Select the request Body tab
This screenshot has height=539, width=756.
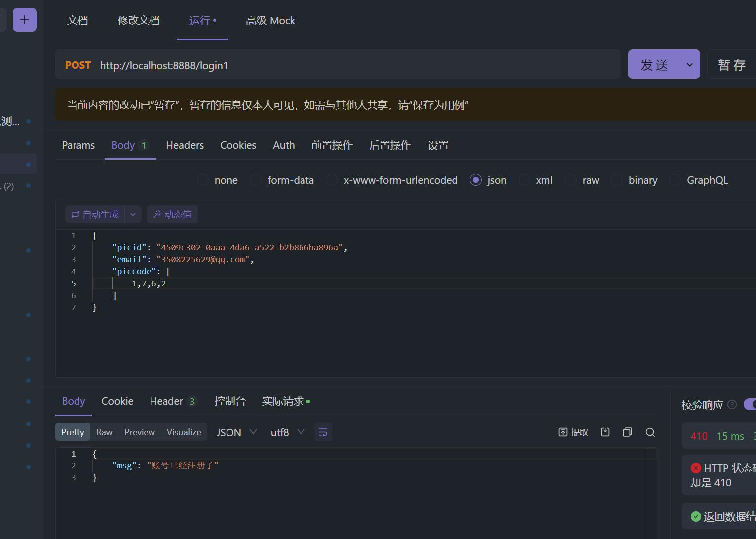point(130,145)
